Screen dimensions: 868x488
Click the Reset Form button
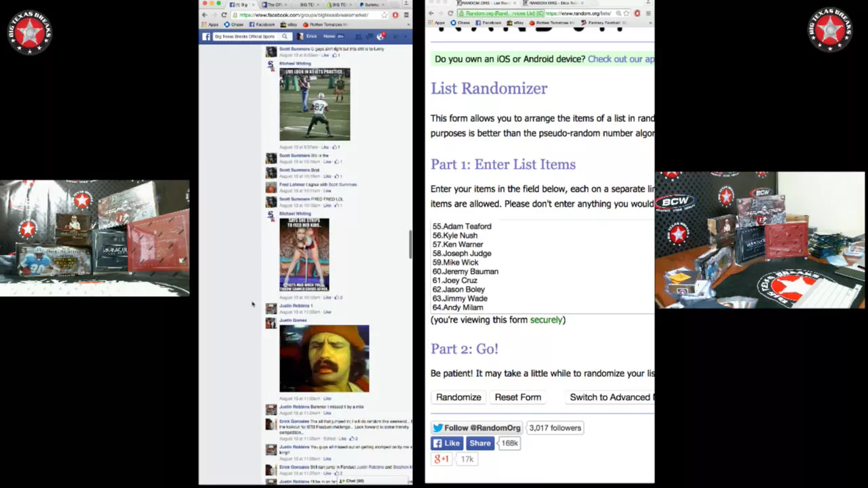(x=518, y=397)
